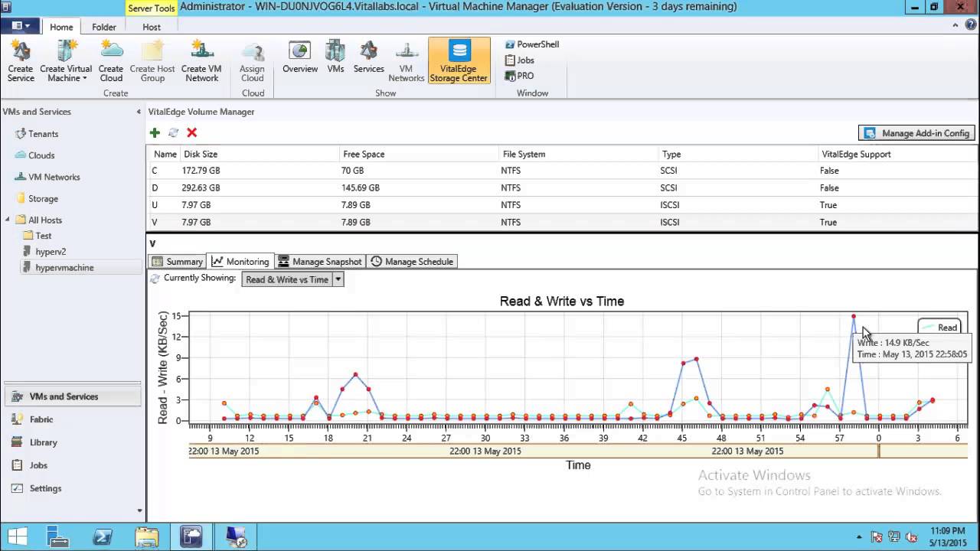Click Manage Add-in Config button
980x551 pixels.
pos(916,133)
